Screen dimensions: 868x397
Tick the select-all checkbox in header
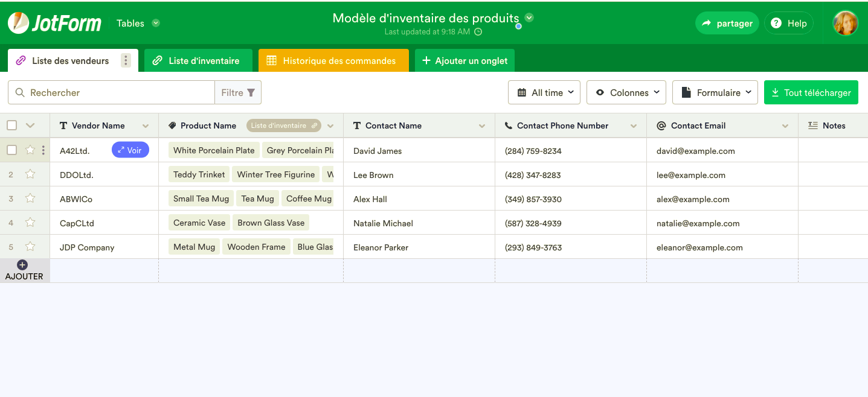pyautogui.click(x=12, y=125)
